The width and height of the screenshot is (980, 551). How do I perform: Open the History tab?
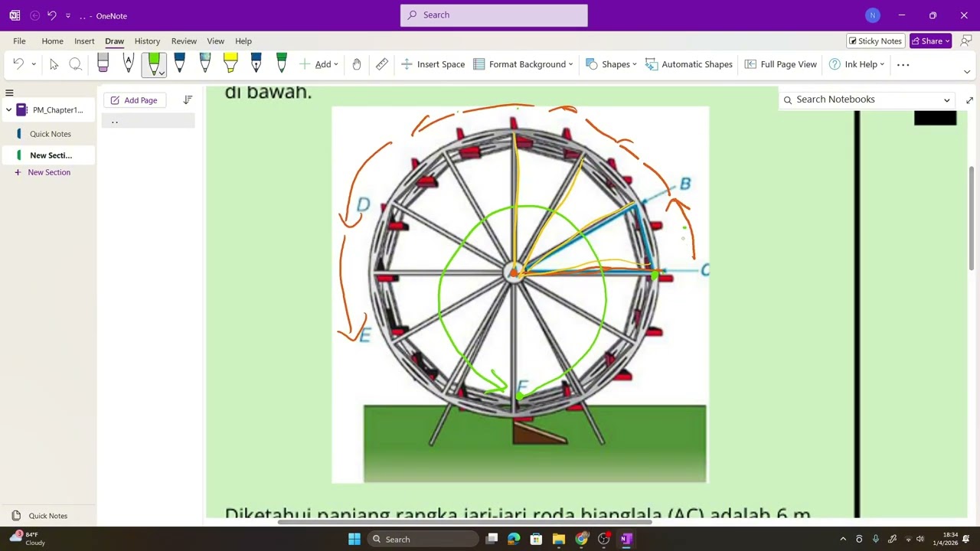click(147, 41)
